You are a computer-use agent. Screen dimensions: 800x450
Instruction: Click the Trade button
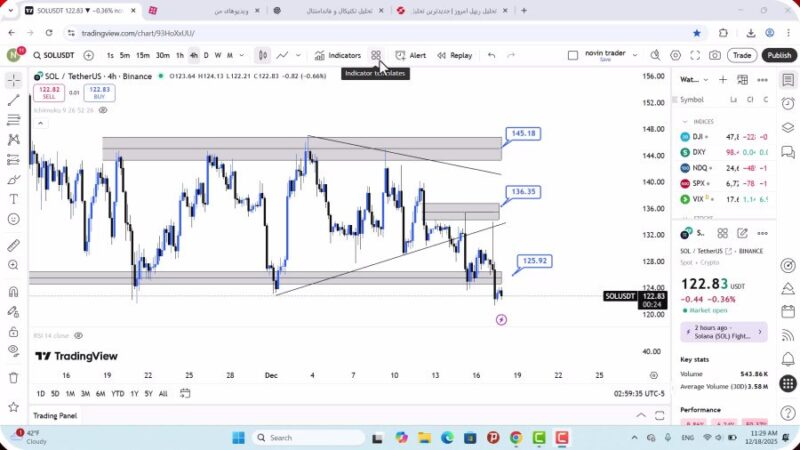click(741, 56)
